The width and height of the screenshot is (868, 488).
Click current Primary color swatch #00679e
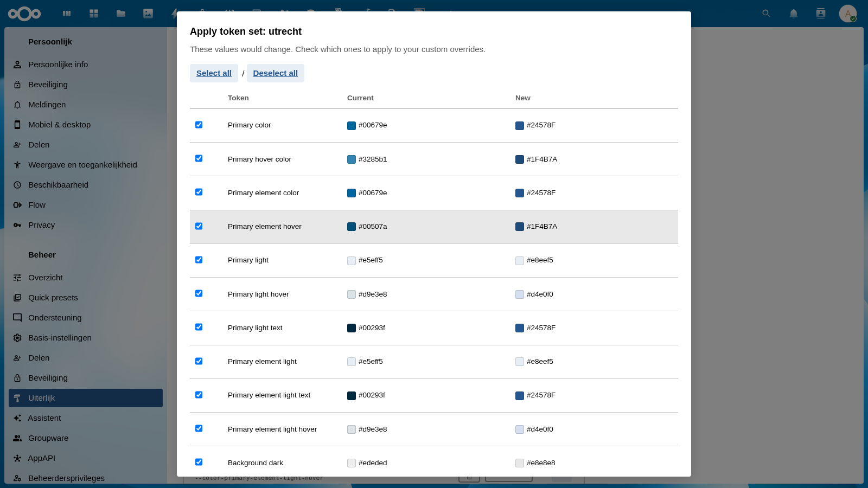tap(352, 126)
